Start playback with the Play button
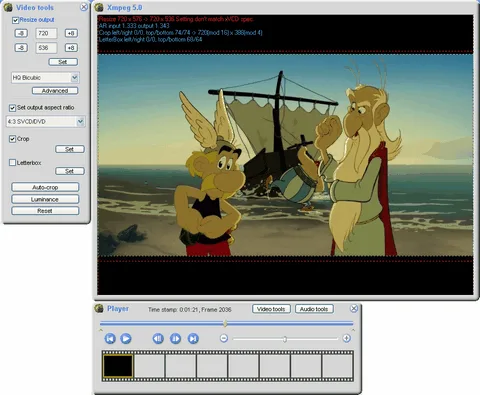Viewport: 480px width, 395px height. pyautogui.click(x=126, y=338)
